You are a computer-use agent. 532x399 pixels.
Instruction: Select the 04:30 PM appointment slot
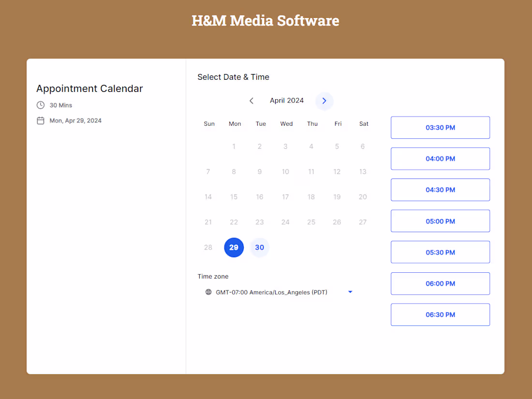440,190
